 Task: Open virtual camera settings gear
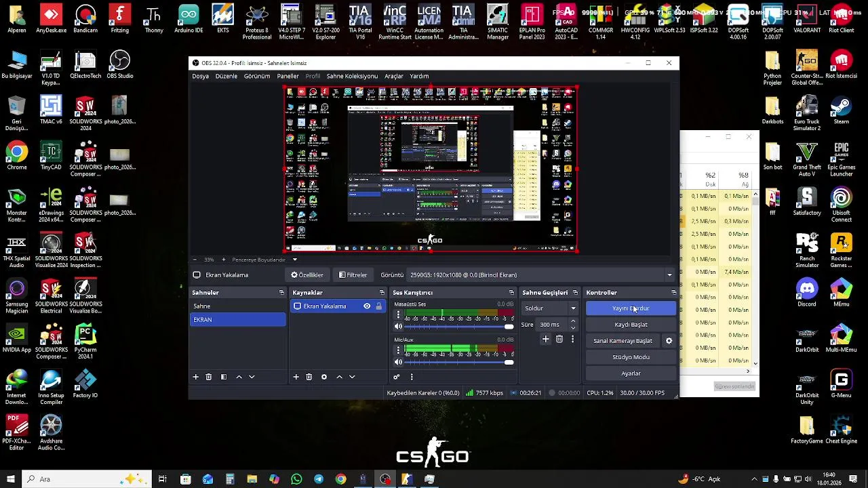tap(669, 341)
